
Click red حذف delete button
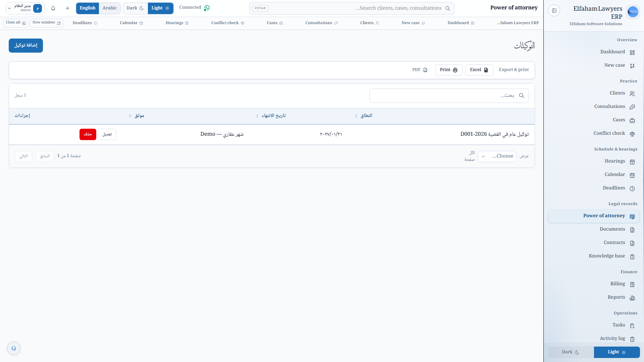click(88, 134)
